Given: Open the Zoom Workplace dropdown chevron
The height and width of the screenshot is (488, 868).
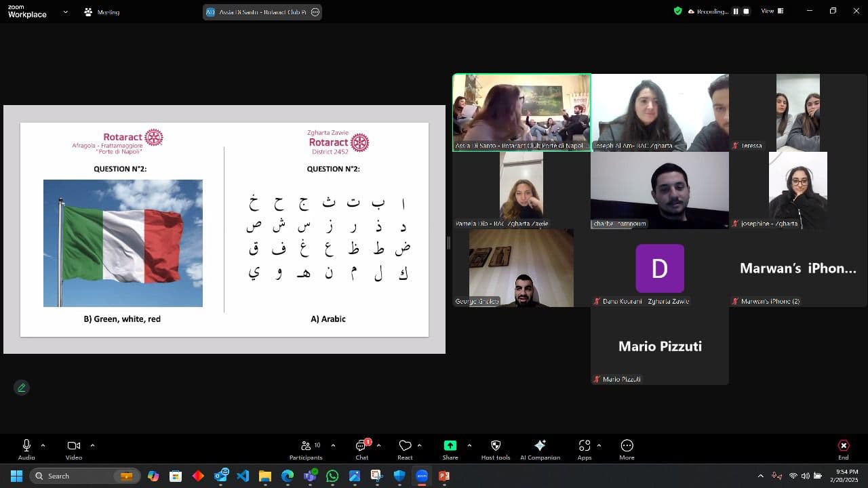Looking at the screenshot, I should [66, 12].
